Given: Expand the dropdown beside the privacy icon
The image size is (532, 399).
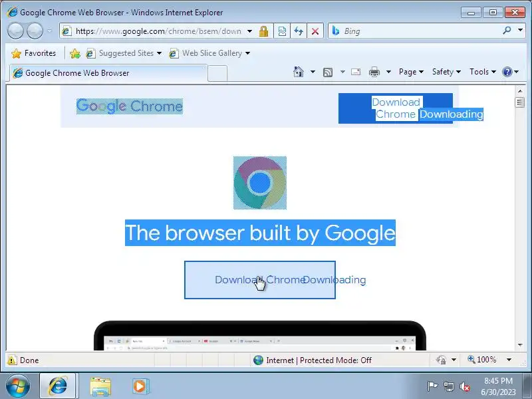Looking at the screenshot, I should tap(454, 360).
